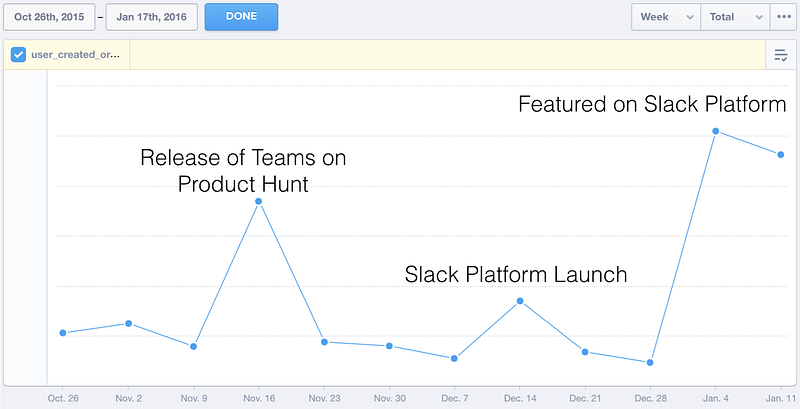This screenshot has width=800, height=409.
Task: Click the Dec. 21 axis label
Action: [585, 398]
